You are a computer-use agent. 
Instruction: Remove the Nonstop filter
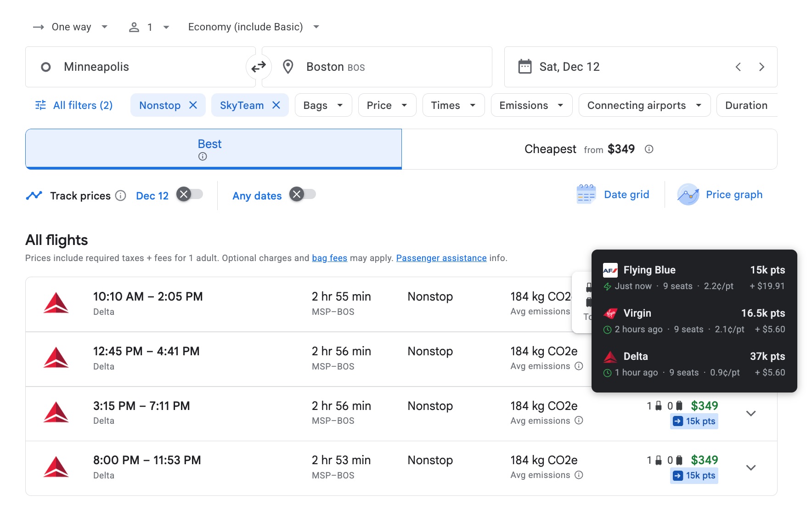click(x=193, y=105)
